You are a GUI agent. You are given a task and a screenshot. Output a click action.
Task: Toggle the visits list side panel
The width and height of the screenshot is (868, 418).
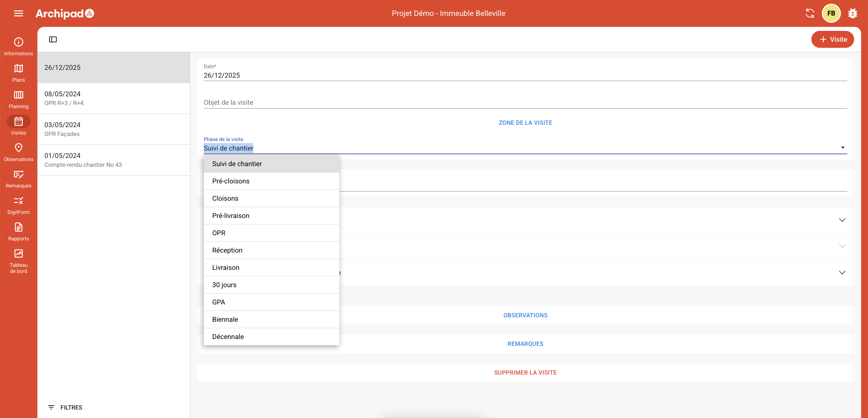click(53, 39)
